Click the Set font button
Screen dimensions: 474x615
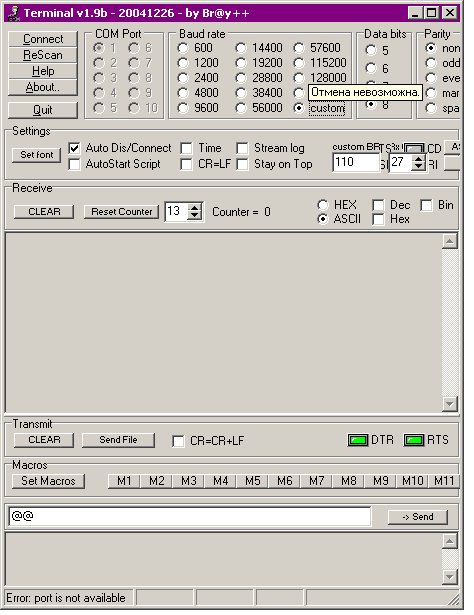pos(36,155)
